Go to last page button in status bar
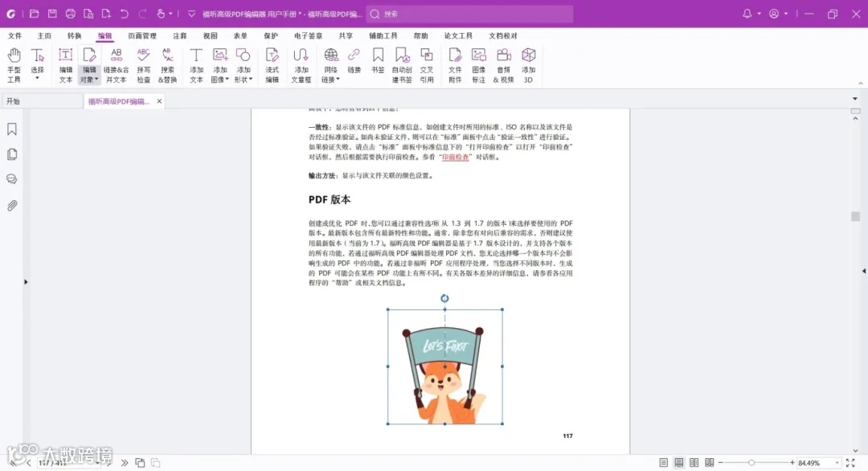 (125, 463)
